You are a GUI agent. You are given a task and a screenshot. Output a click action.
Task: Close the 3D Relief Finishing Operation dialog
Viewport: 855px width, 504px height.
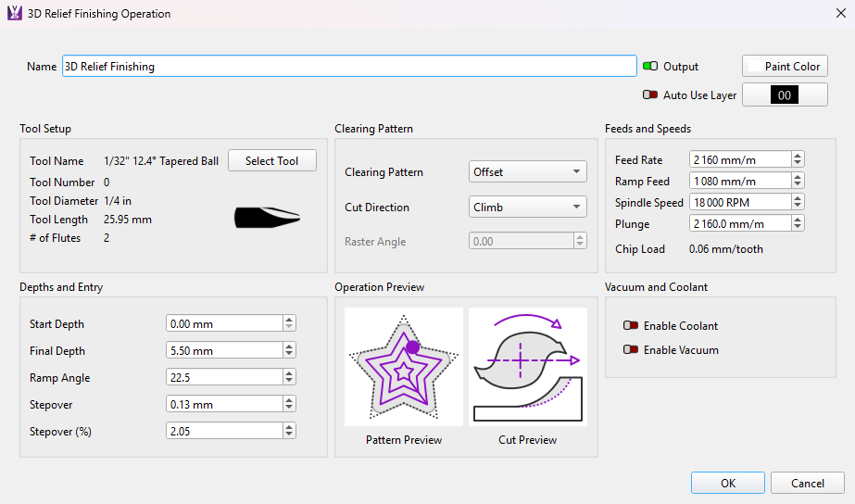841,13
